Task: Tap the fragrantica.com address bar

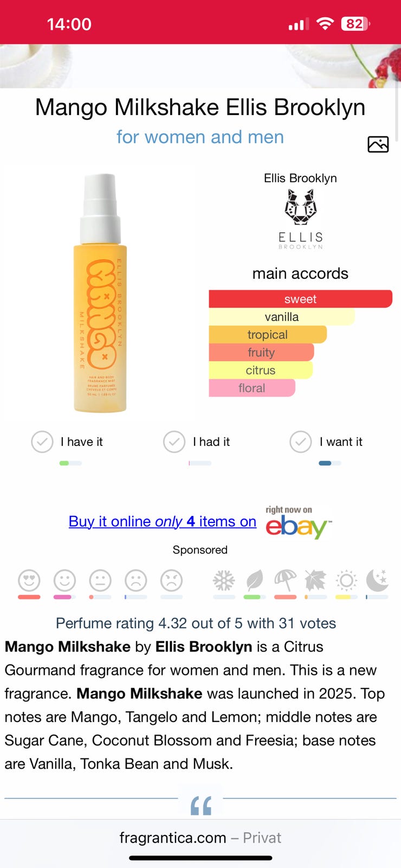Action: click(200, 838)
